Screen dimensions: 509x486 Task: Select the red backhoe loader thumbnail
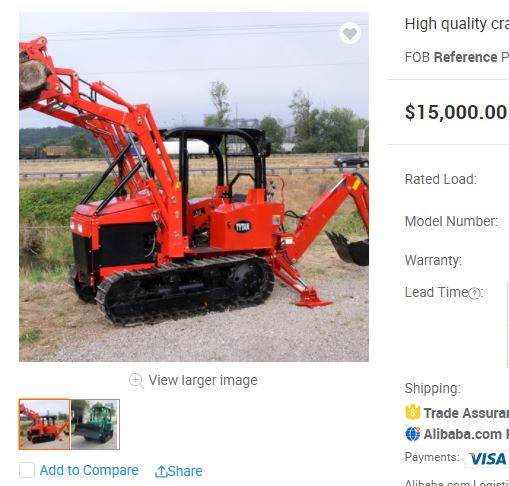coord(44,424)
